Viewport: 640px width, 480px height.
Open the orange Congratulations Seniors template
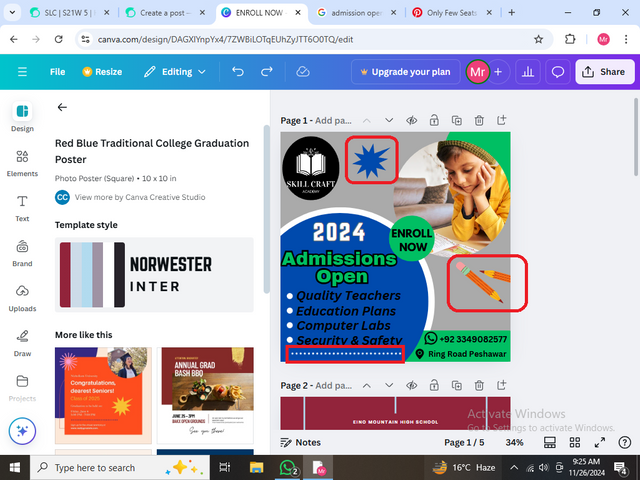(x=103, y=396)
